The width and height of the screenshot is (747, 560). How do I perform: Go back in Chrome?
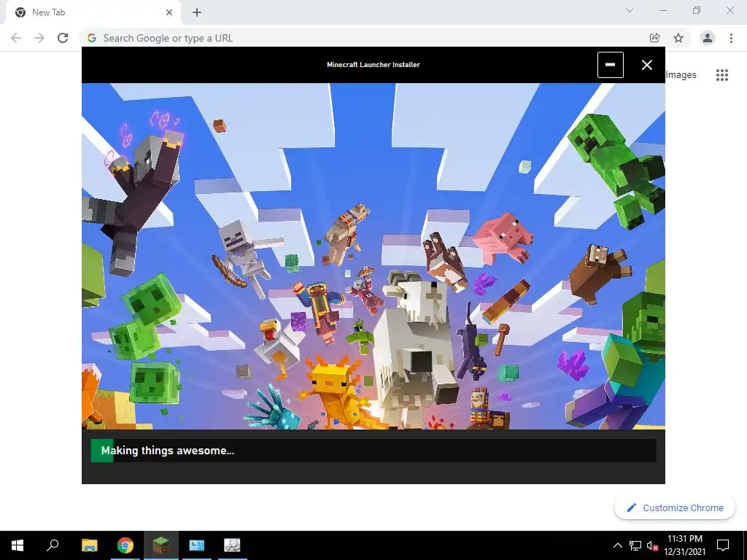tap(16, 38)
